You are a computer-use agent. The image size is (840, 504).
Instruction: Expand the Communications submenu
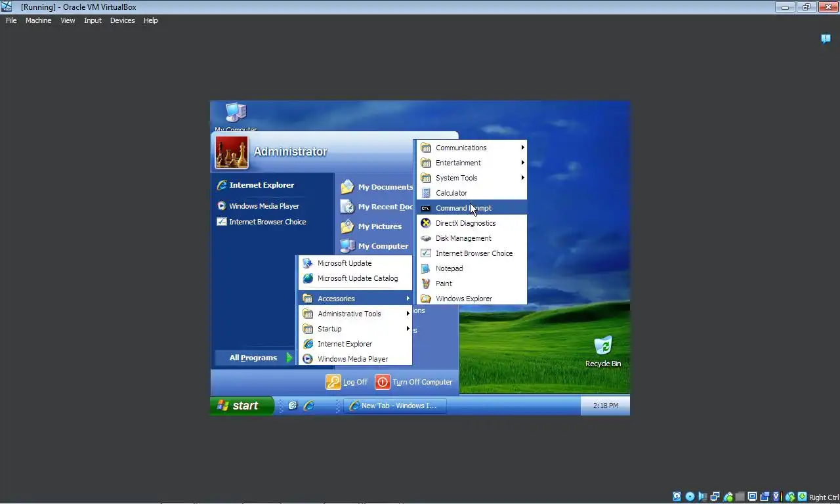[472, 148]
